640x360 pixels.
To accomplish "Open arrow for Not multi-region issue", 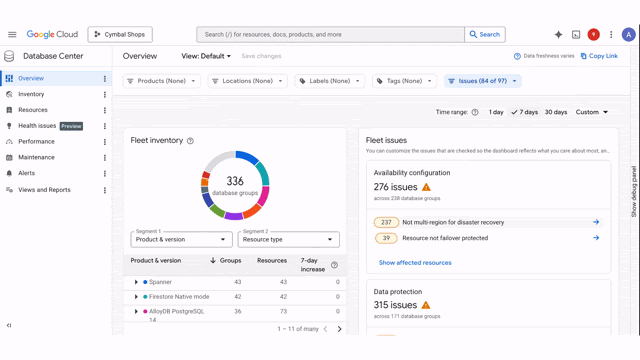I will pos(596,222).
